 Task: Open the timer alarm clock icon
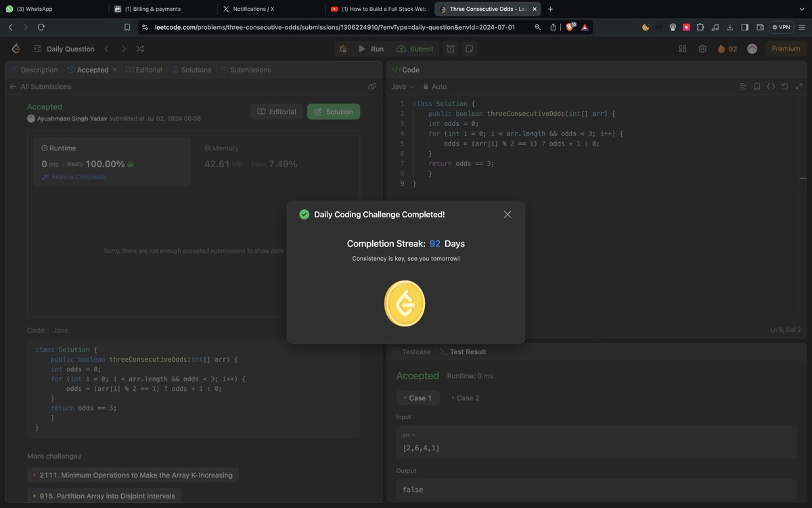click(451, 49)
